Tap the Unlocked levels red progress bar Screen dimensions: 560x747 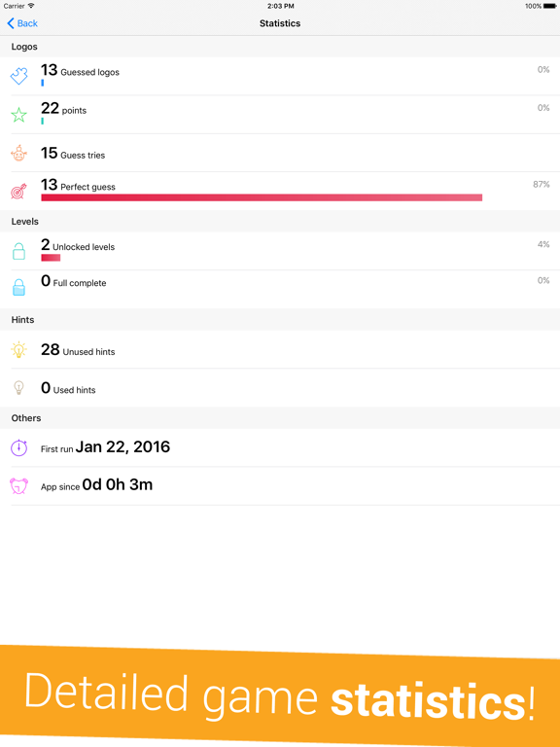pos(51,258)
